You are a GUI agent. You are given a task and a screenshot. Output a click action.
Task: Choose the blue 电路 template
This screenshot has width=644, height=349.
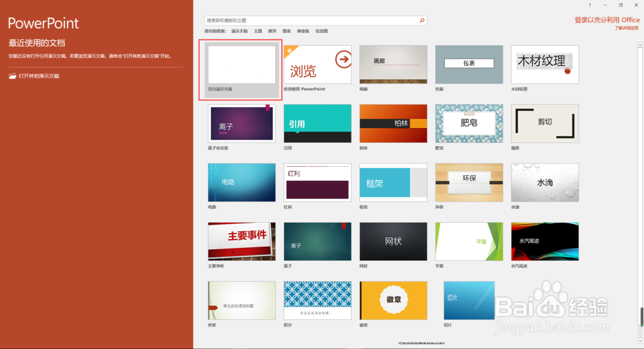pos(241,183)
